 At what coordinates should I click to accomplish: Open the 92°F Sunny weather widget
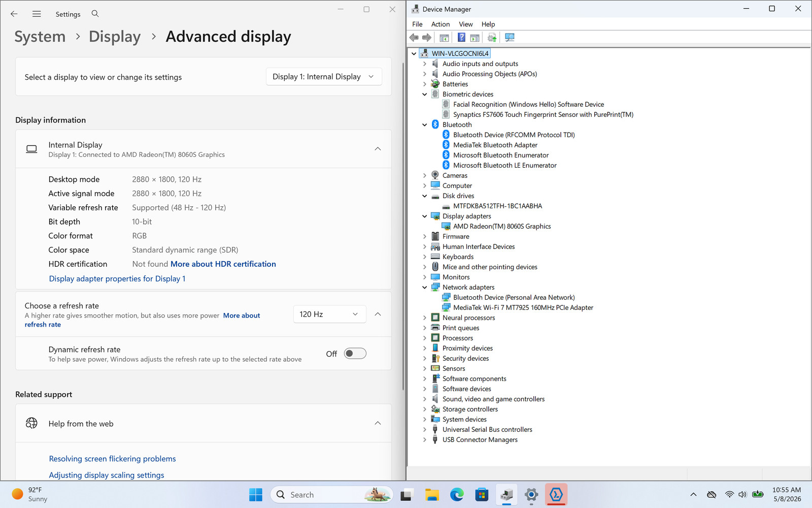tap(30, 494)
